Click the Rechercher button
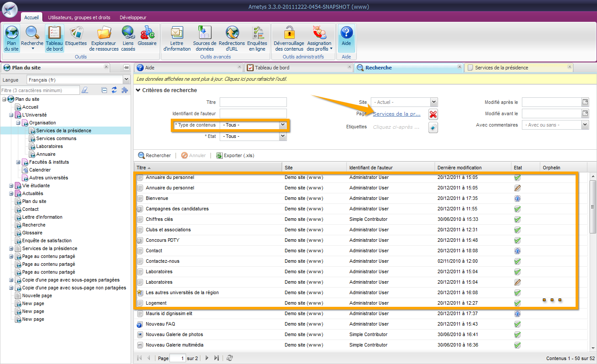This screenshot has width=597, height=364. (x=155, y=155)
